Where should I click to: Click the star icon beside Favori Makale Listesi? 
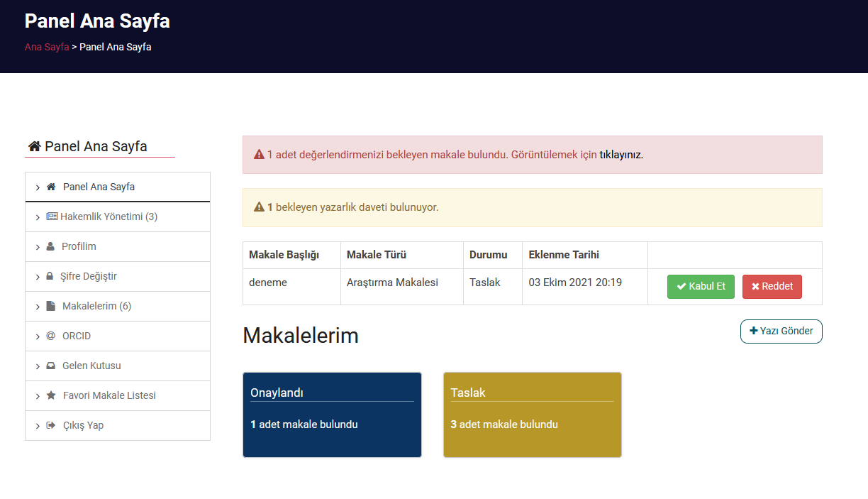51,395
